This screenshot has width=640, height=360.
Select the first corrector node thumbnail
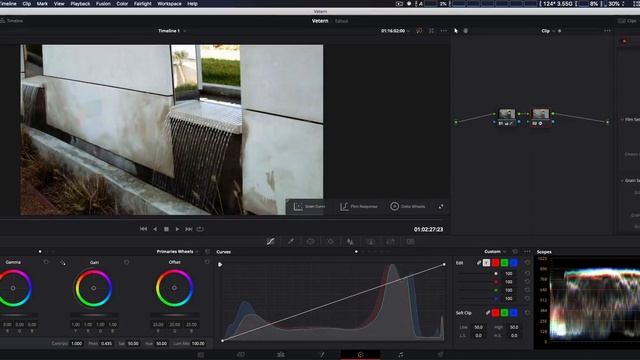[x=507, y=114]
